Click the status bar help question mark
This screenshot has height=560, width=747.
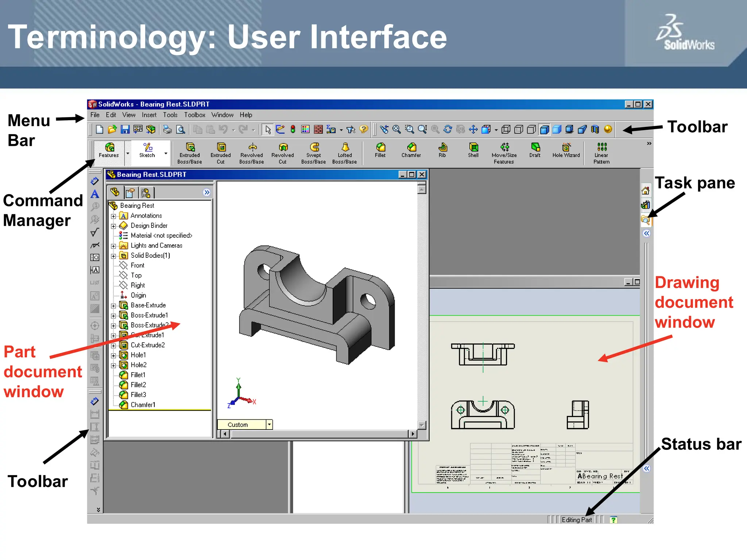coord(614,520)
